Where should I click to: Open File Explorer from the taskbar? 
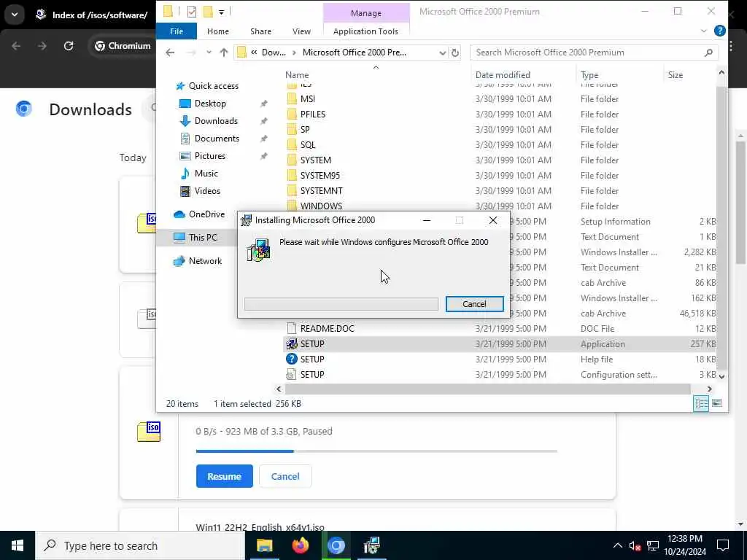click(x=264, y=545)
